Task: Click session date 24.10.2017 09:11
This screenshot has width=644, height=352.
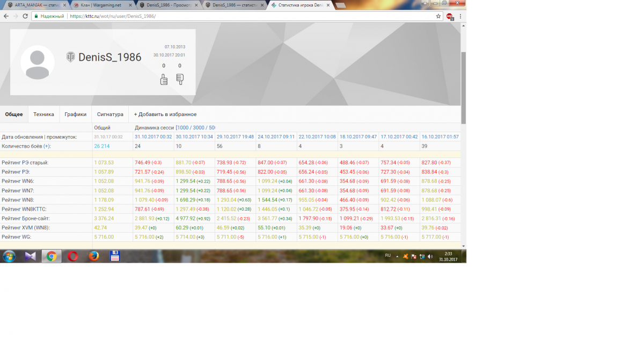Action: coord(276,137)
